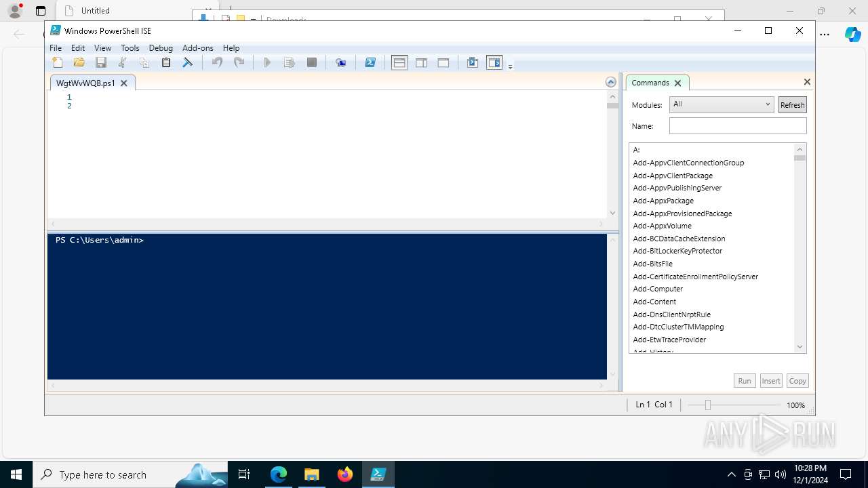Open the File menu
The image size is (868, 488).
[x=56, y=48]
